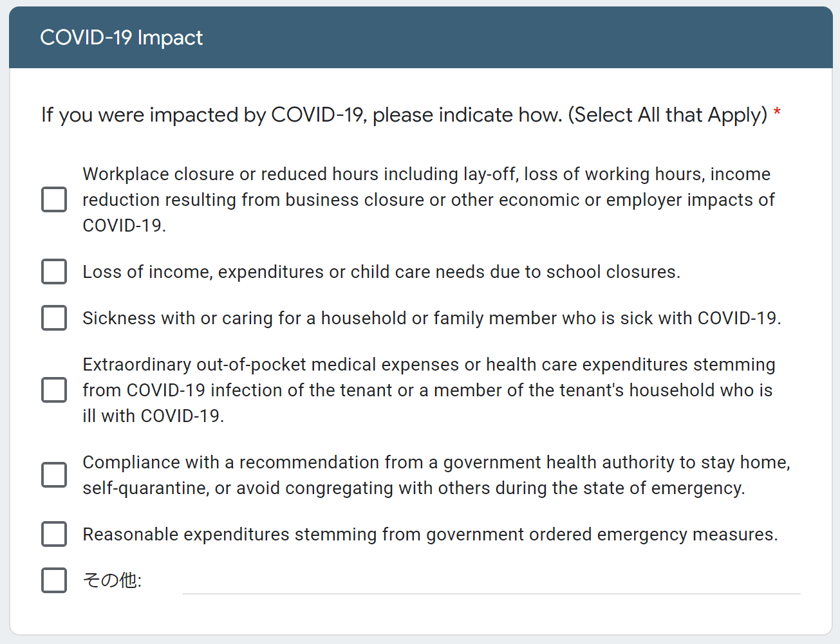This screenshot has width=840, height=644.
Task: Check the その他 (Other) checkbox
Action: (54, 580)
